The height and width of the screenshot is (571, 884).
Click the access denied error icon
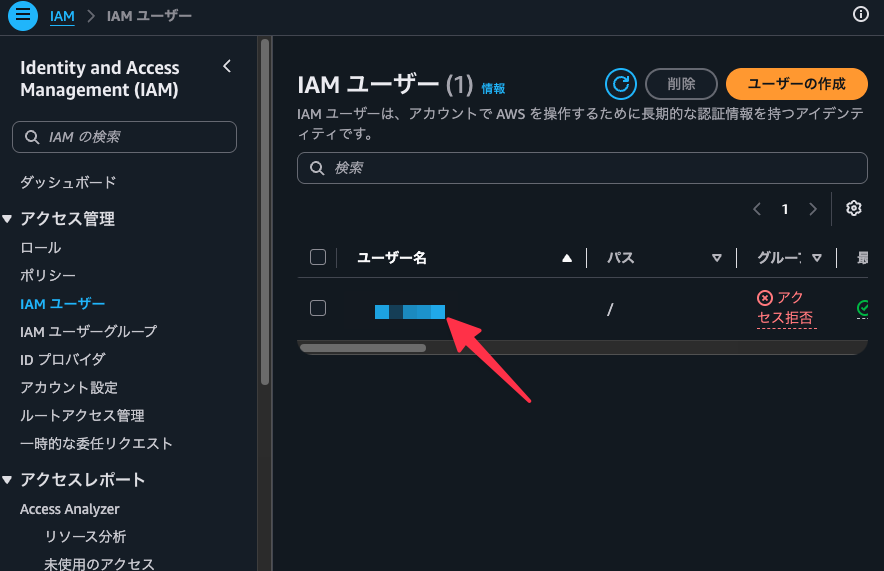pos(765,298)
